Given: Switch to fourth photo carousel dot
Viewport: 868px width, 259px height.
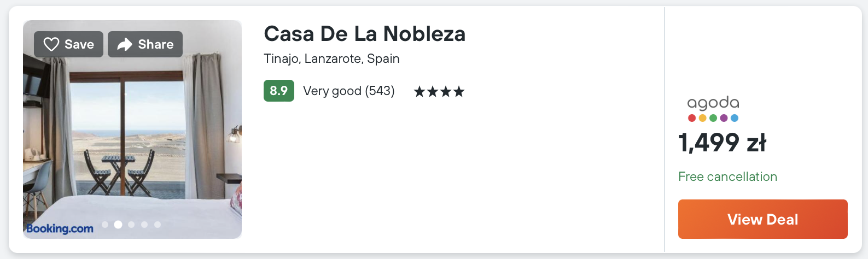Looking at the screenshot, I should coord(144,225).
